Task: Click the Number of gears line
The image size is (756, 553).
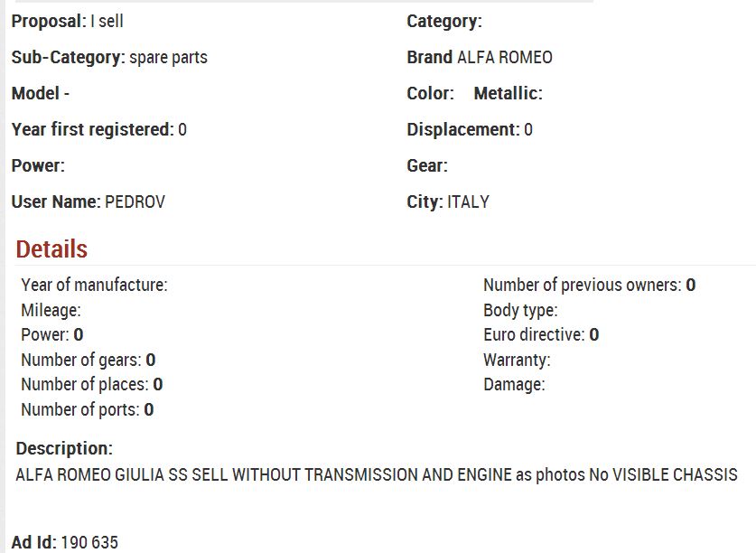Action: [x=89, y=360]
